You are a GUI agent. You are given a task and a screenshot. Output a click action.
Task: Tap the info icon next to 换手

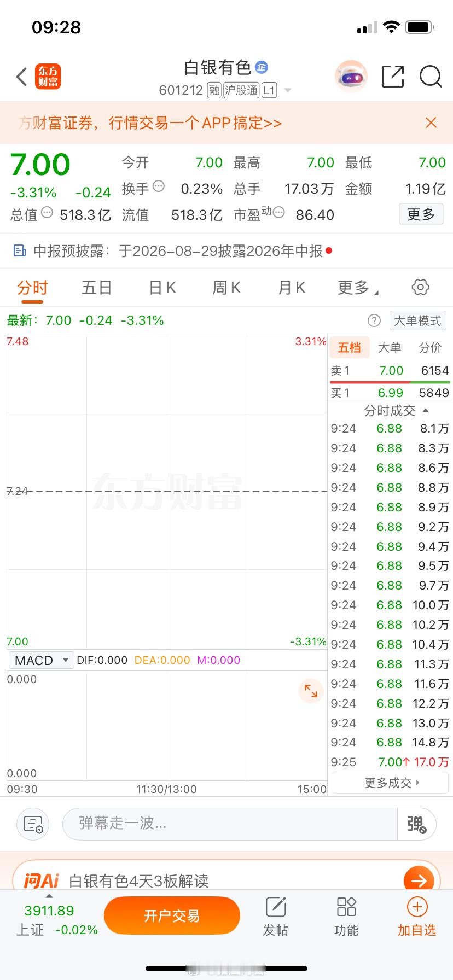pos(159,186)
